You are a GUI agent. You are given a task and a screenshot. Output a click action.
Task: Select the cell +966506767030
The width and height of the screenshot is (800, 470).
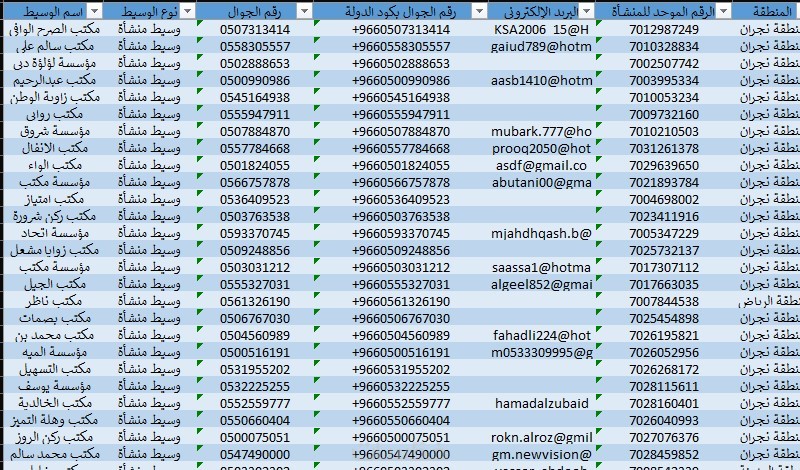coord(401,318)
